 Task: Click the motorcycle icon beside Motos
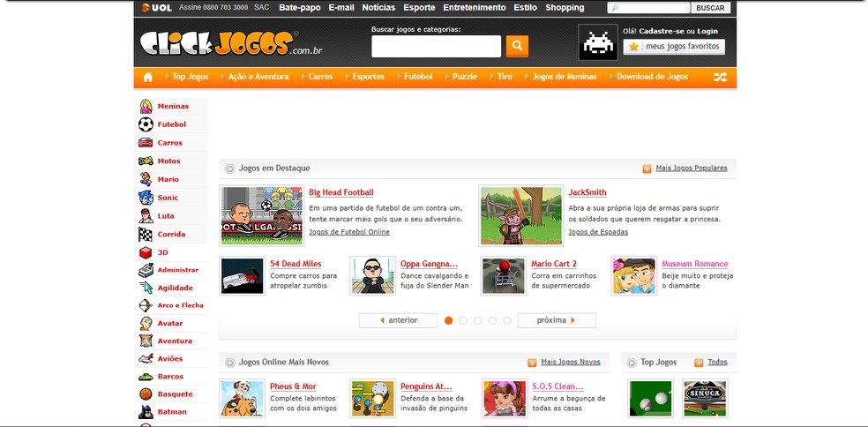coord(146,161)
